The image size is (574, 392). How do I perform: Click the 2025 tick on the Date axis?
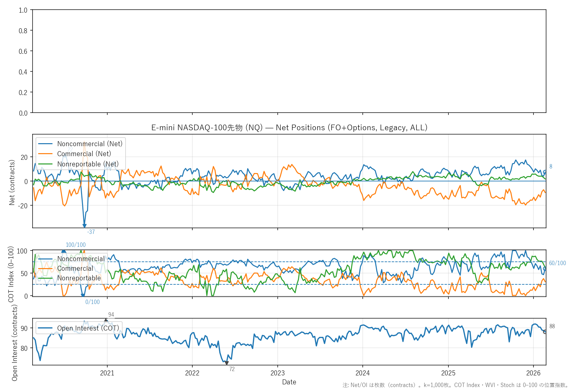pyautogui.click(x=448, y=373)
